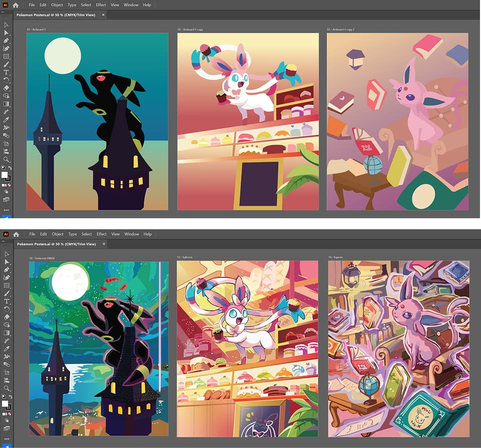Select the Gradient tool in bottom window
This screenshot has height=448, width=481.
(7, 333)
